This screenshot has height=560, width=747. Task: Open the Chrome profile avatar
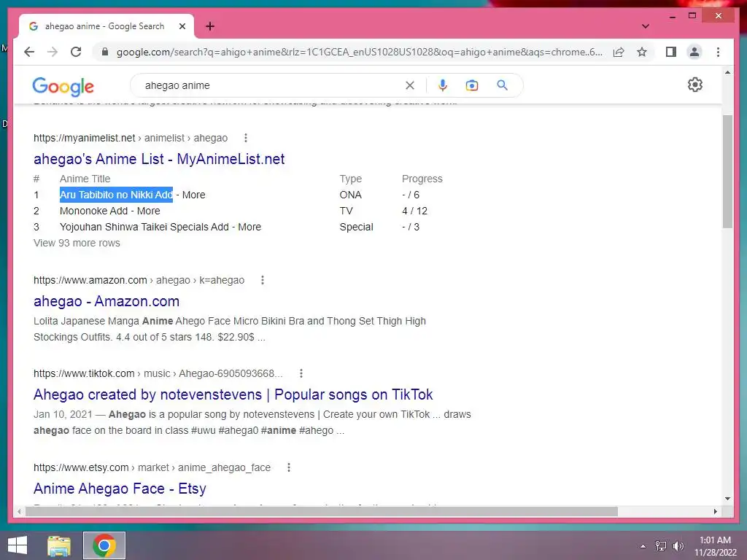coord(694,52)
